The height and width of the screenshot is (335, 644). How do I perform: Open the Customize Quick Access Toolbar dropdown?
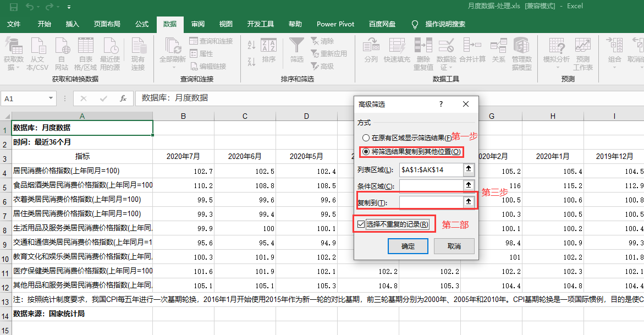tap(69, 7)
